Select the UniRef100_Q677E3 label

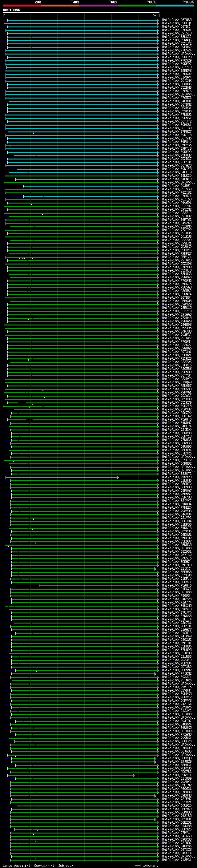(177, 67)
